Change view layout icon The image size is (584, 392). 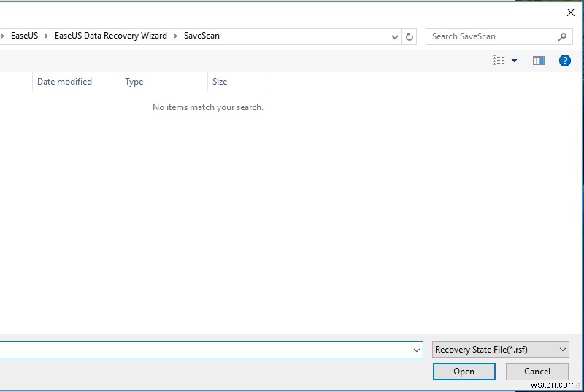click(x=499, y=61)
